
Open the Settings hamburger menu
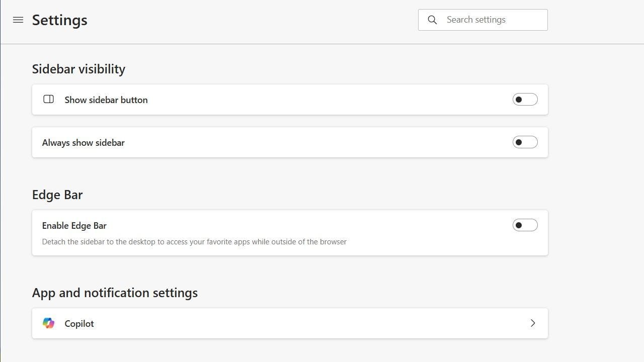click(x=18, y=20)
